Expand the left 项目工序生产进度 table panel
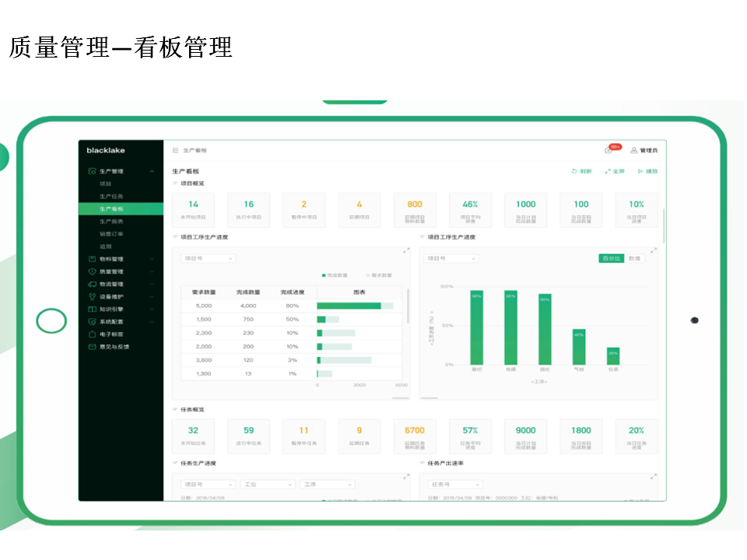 406,250
